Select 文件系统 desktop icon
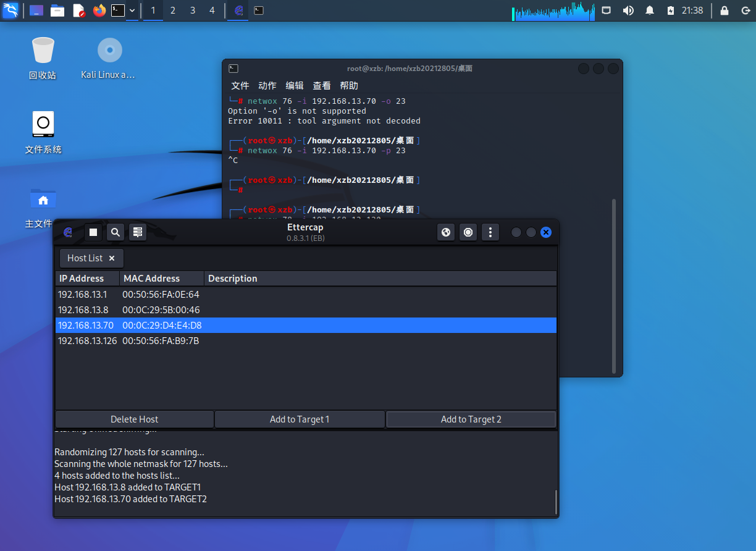 click(43, 132)
